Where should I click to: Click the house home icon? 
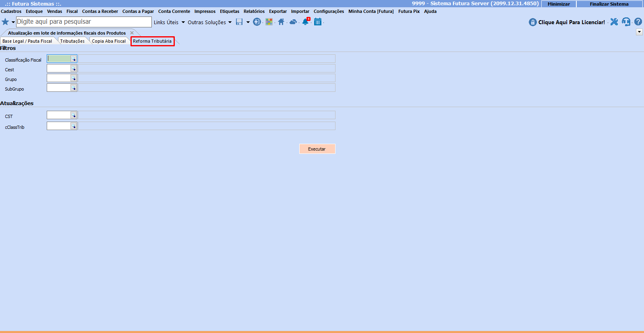click(281, 22)
